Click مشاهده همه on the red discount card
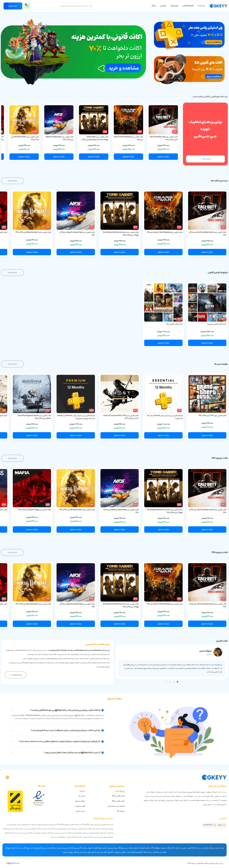The width and height of the screenshot is (229, 868). [205, 159]
